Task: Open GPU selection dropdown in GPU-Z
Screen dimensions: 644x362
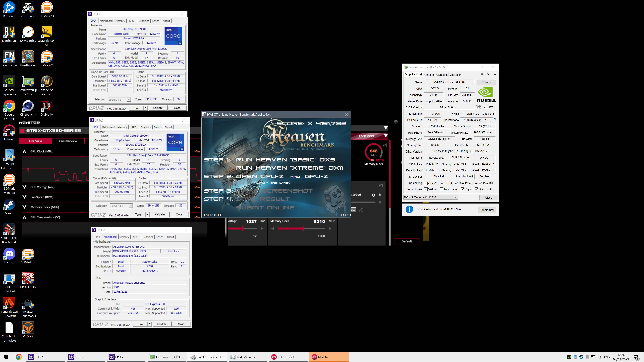Action: [430, 197]
